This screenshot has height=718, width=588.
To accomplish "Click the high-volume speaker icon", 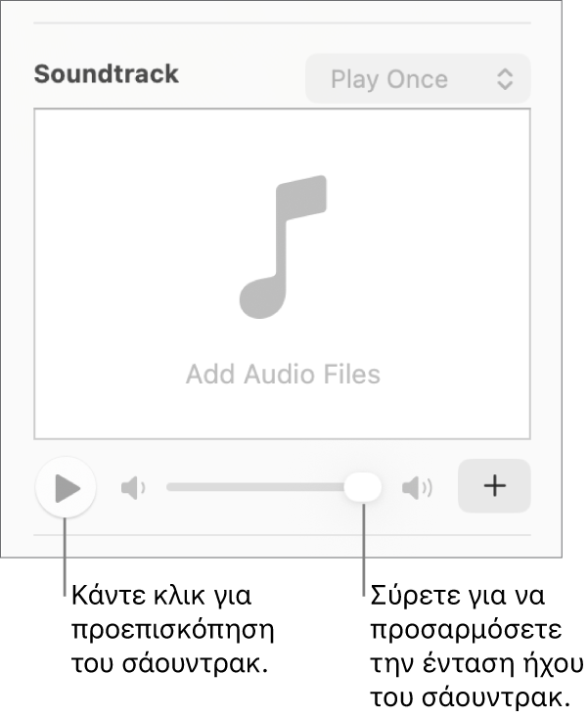I will (x=418, y=487).
